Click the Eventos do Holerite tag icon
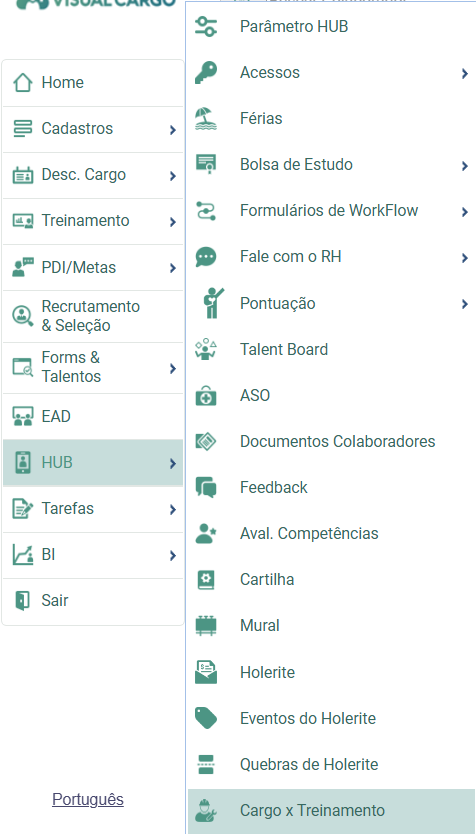 pos(206,719)
